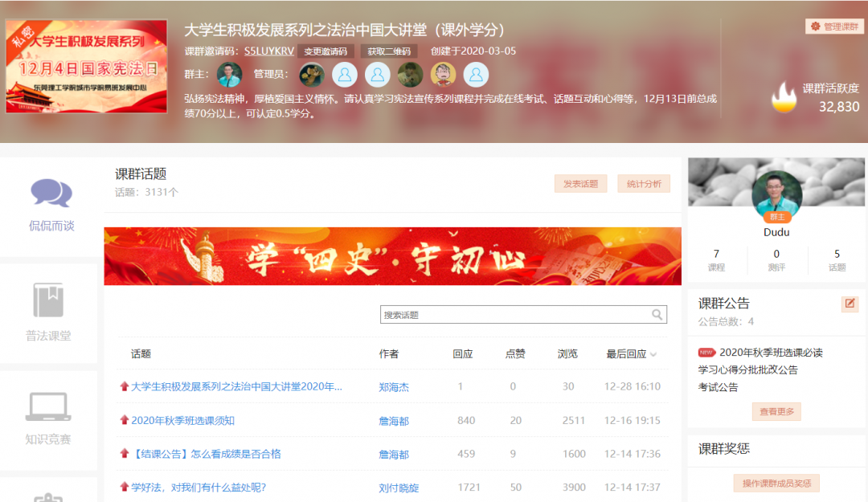
Task: Click the edit announcement pencil icon
Action: click(850, 304)
